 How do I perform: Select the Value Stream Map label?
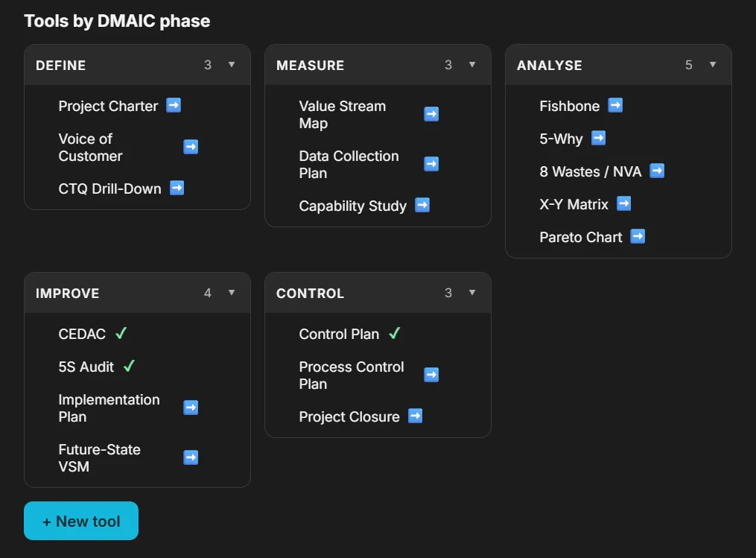click(x=343, y=115)
